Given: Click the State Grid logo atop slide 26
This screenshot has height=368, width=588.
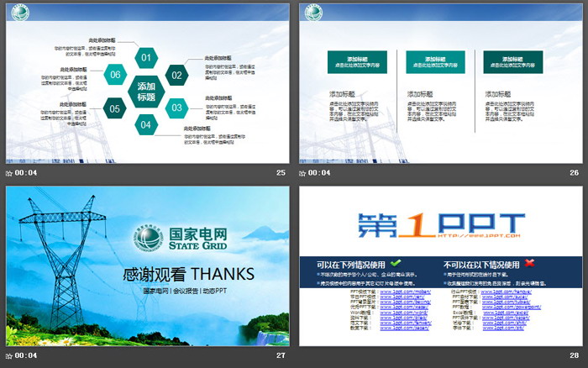Looking at the screenshot, I should (313, 13).
